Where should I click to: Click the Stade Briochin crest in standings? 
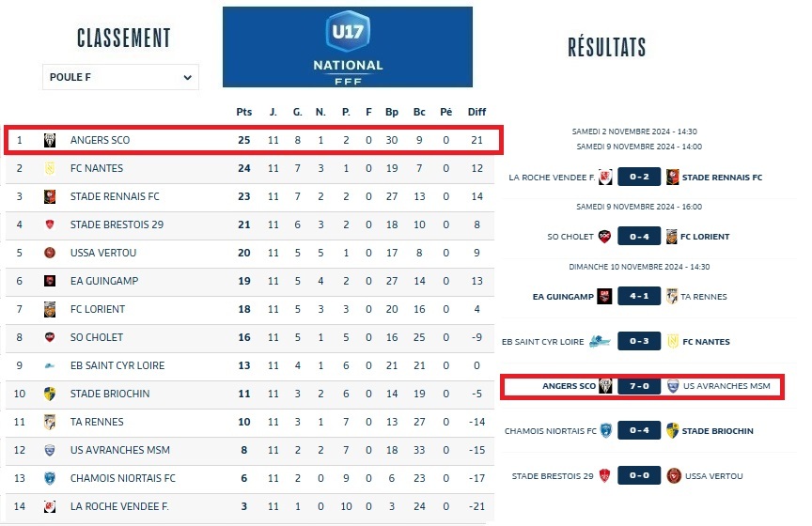pyautogui.click(x=50, y=394)
